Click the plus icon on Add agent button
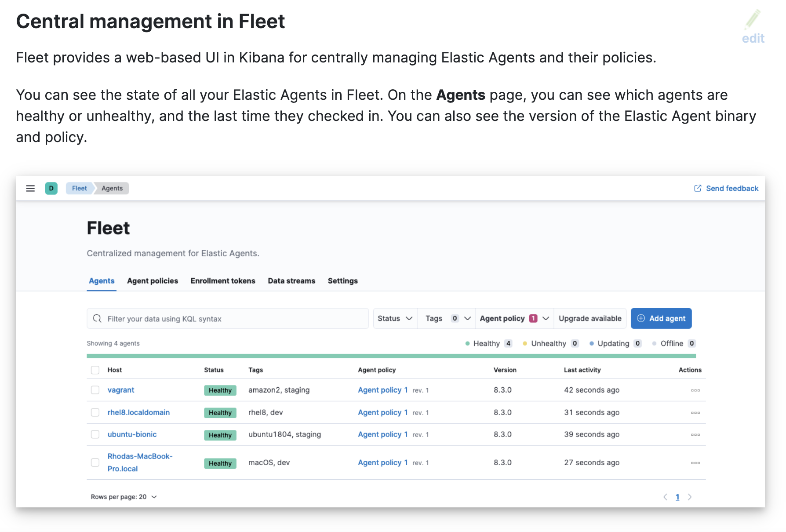 coord(641,318)
